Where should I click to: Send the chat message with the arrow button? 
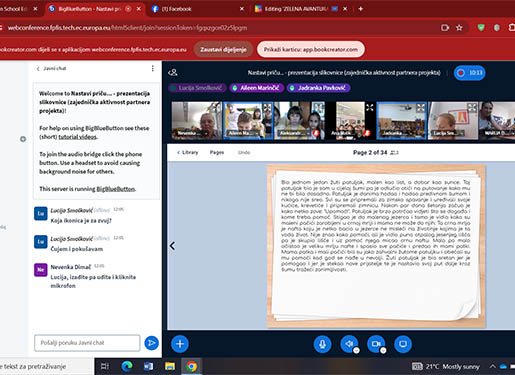[152, 343]
